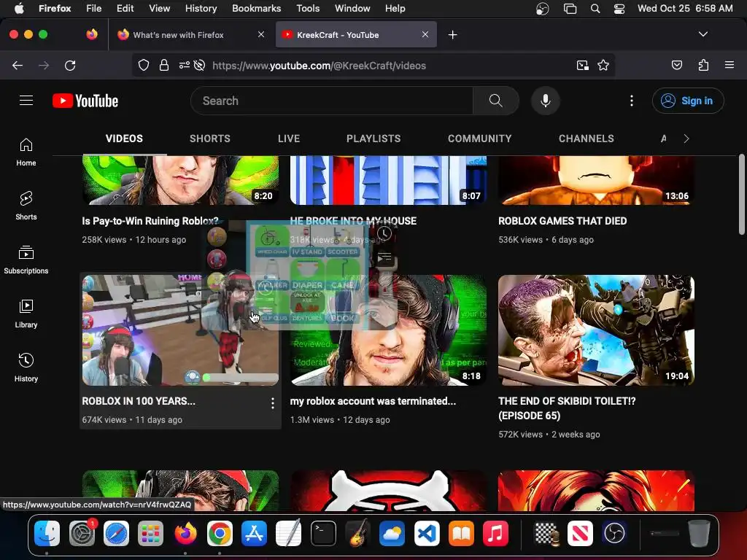Open Google Chrome from the dock
747x560 pixels.
click(220, 533)
